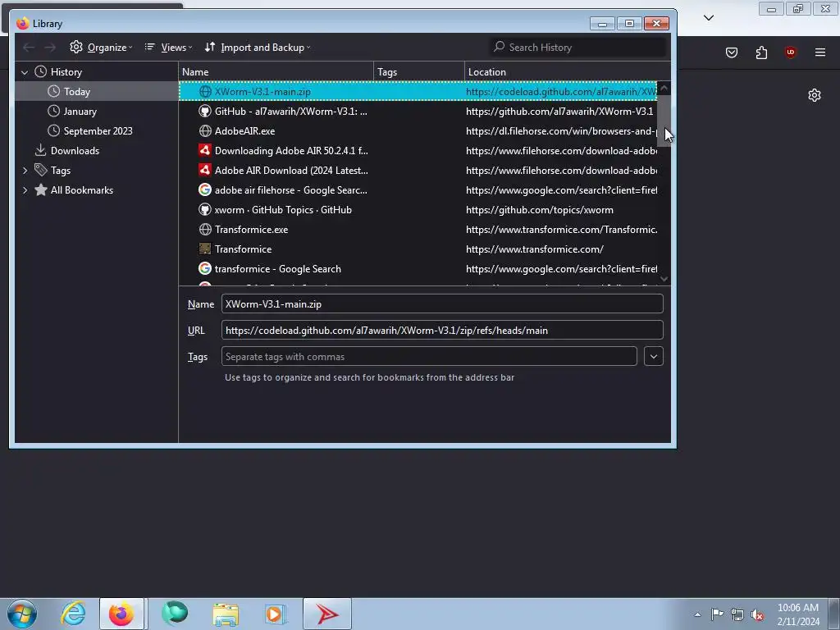Click Adobe icon on Downloading Adobe AIR row
840x630 pixels.
[x=204, y=151]
